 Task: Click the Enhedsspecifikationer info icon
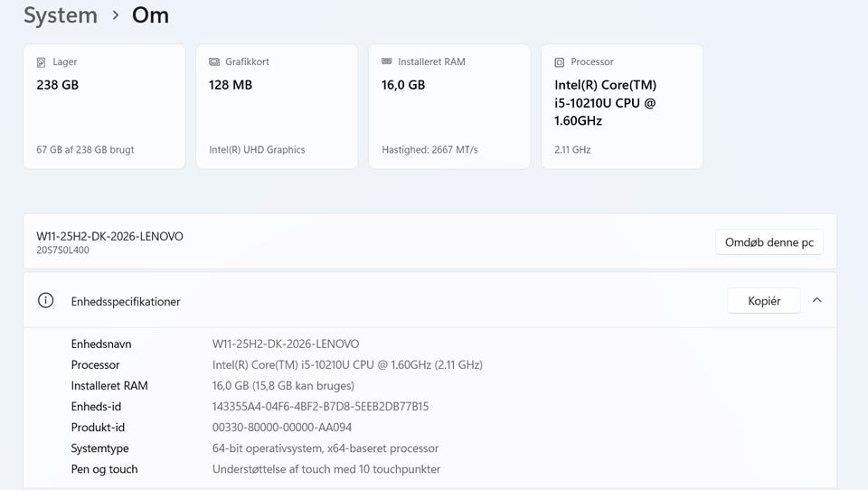tap(45, 301)
